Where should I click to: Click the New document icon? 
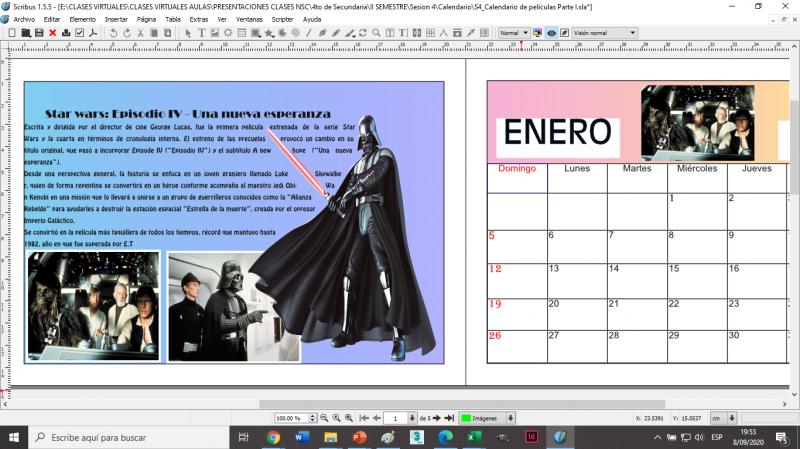point(12,33)
